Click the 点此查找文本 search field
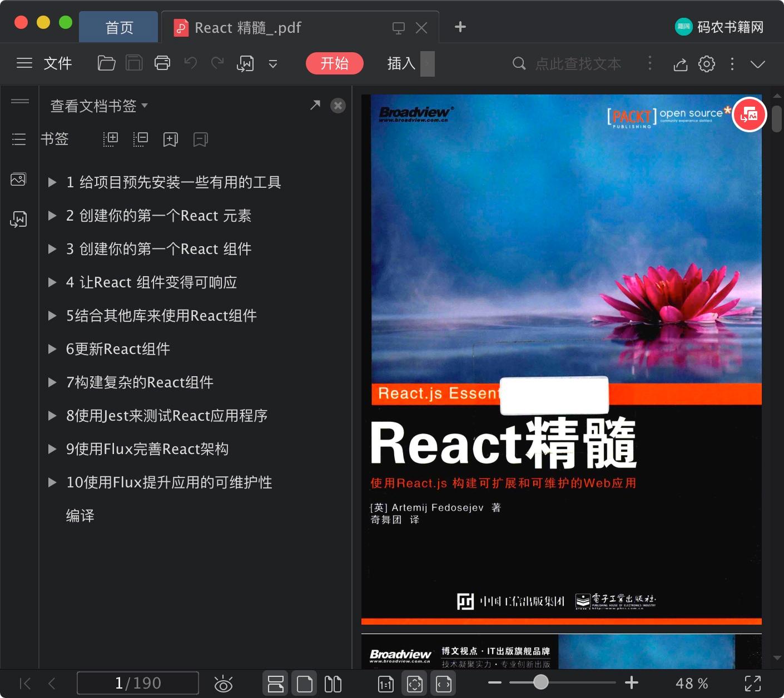 578,64
